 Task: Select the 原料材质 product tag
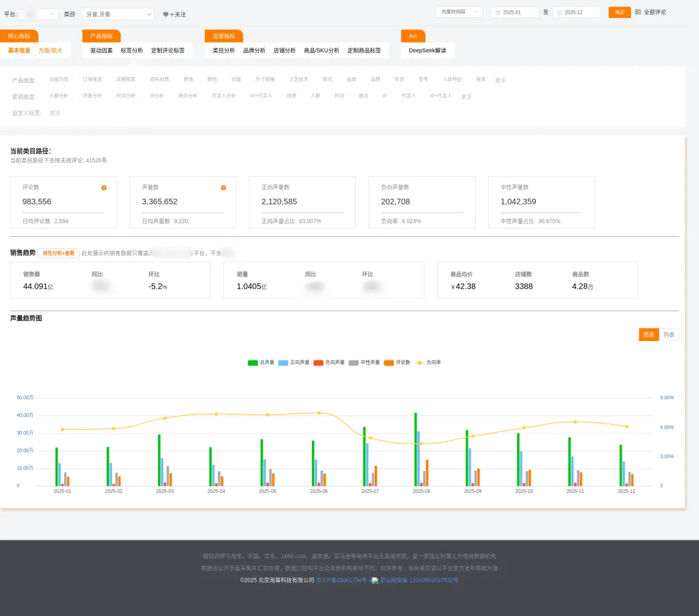tap(159, 80)
